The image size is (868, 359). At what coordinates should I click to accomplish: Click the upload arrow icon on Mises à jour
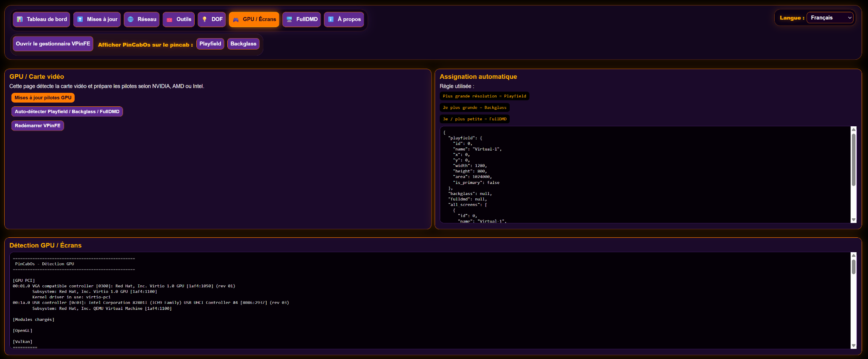click(80, 19)
